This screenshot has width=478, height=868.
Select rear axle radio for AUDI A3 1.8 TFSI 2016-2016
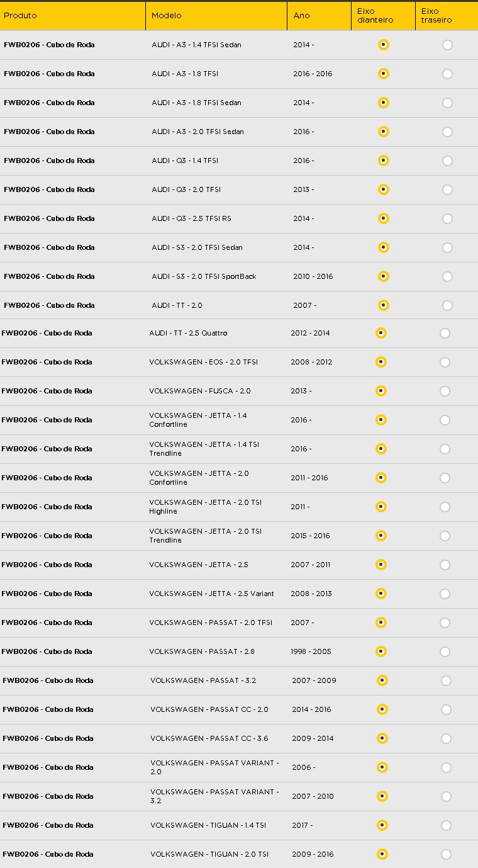click(x=447, y=74)
